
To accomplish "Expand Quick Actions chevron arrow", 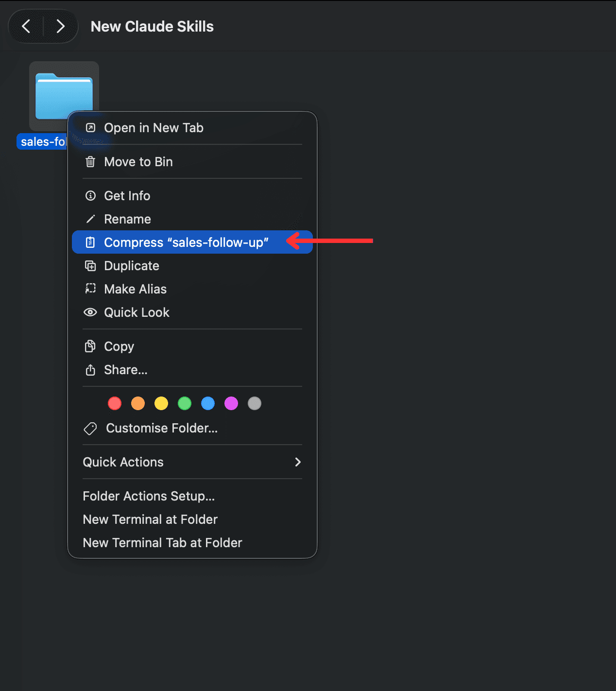I will (298, 462).
